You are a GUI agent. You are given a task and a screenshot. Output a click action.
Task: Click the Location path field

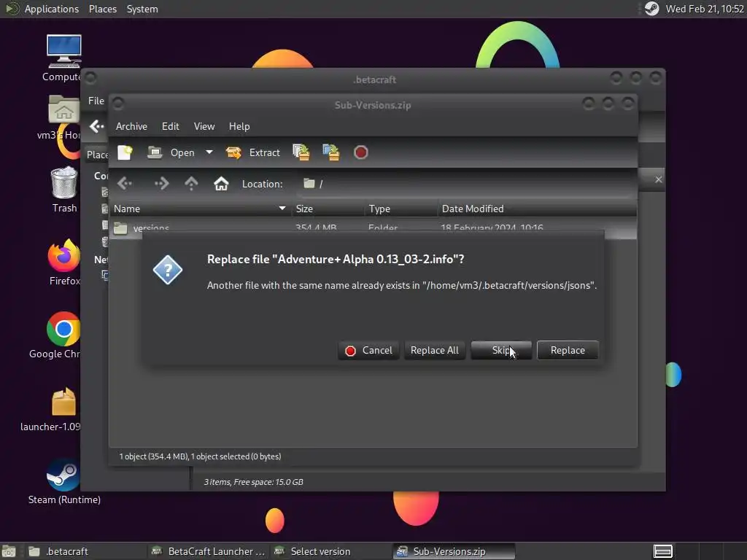point(467,184)
